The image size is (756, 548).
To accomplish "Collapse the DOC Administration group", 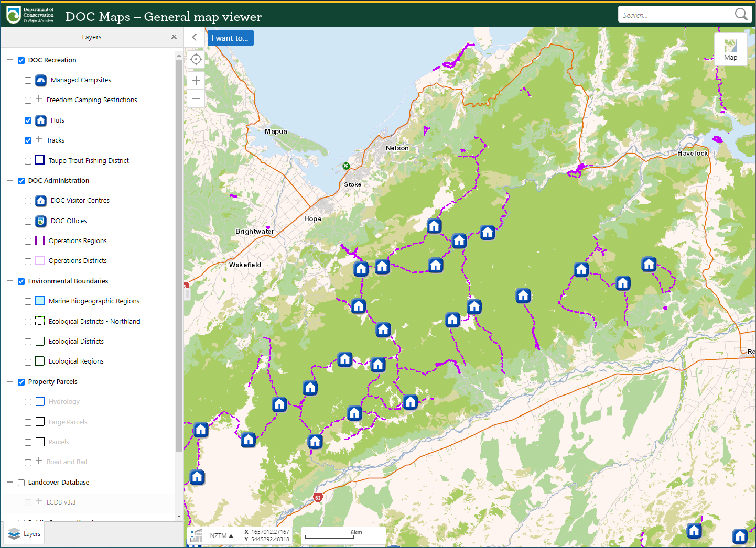I will point(10,181).
